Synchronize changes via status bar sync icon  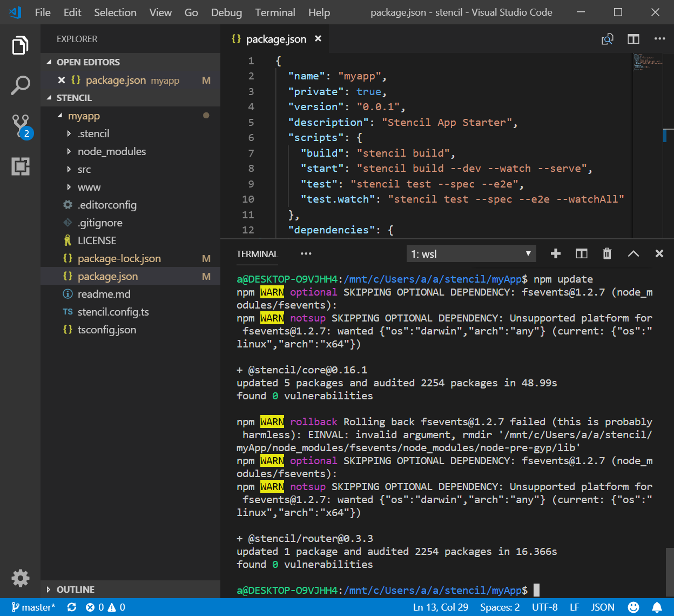tap(71, 607)
